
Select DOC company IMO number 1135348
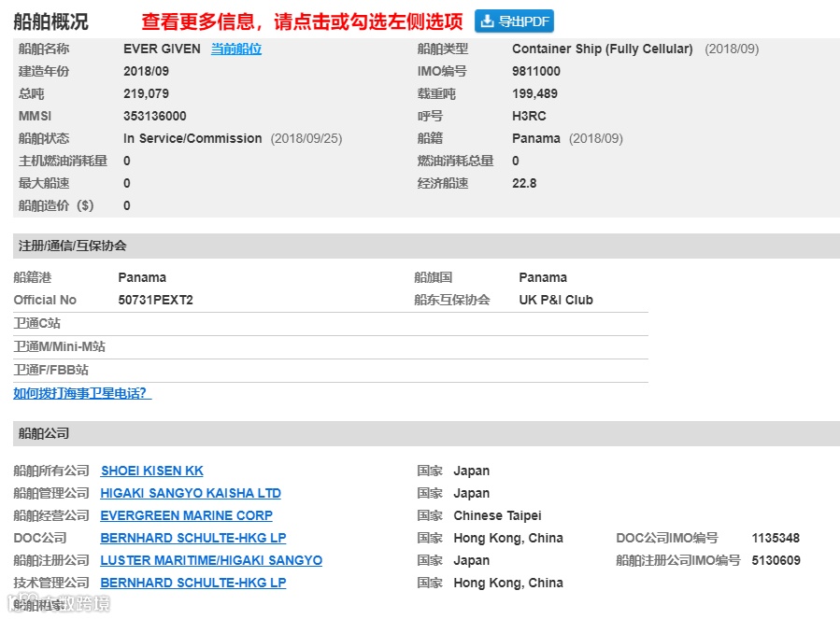point(776,538)
